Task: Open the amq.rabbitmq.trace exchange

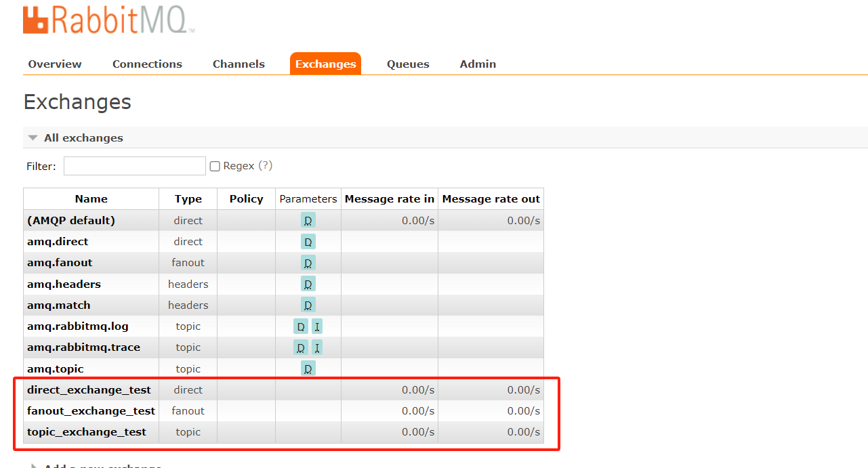Action: pos(83,347)
